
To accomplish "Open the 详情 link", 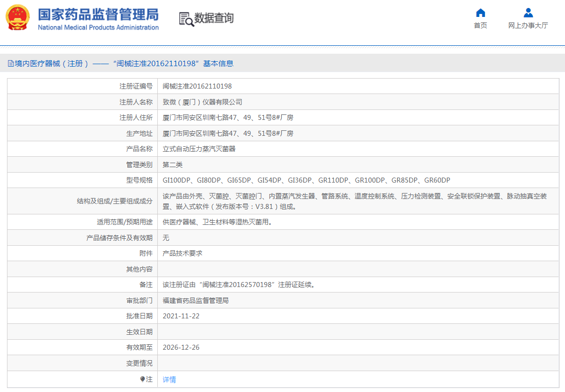I will point(169,379).
